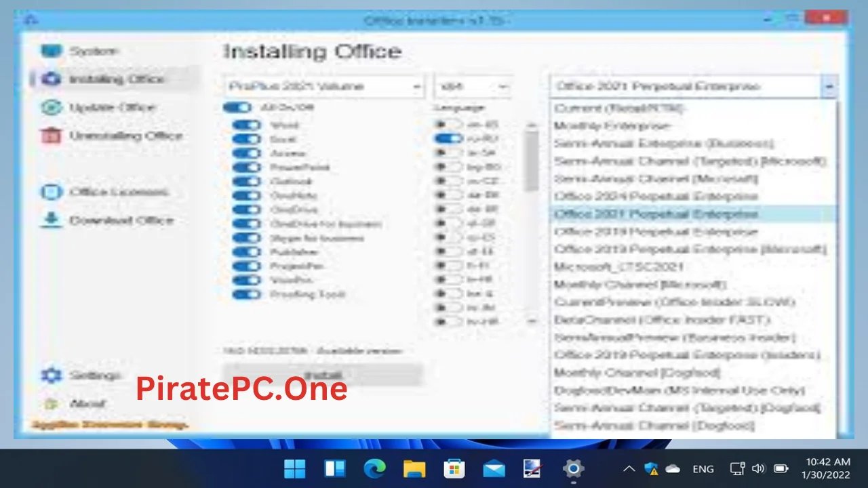The image size is (868, 488).
Task: Choose Monthly Channel [Dogfood] option
Action: click(x=692, y=373)
